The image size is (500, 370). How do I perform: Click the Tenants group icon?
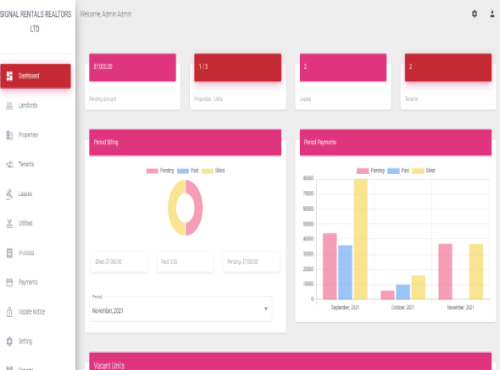tap(10, 164)
